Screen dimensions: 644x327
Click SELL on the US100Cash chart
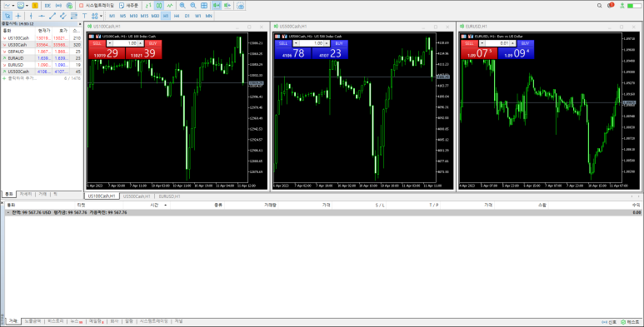[x=97, y=43]
